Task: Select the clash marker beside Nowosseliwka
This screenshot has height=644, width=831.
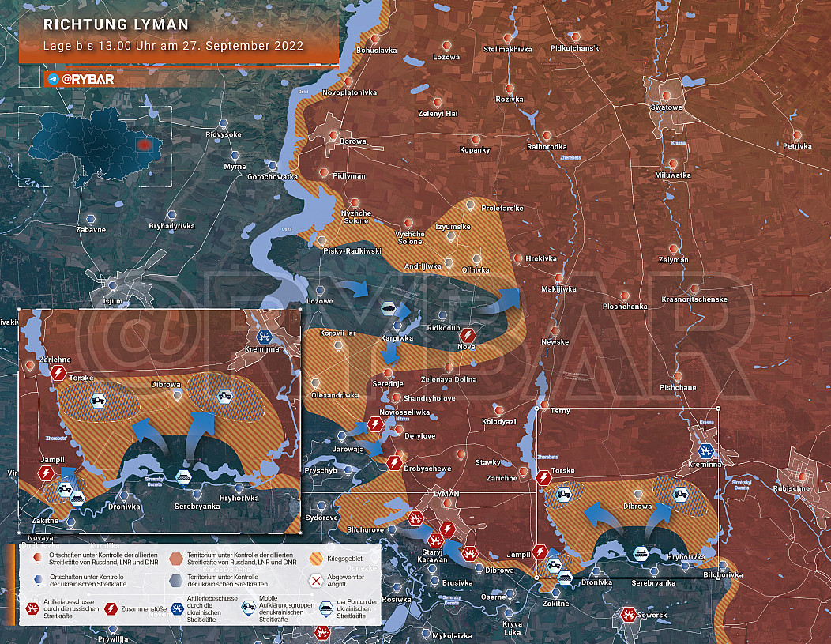Action: point(376,424)
